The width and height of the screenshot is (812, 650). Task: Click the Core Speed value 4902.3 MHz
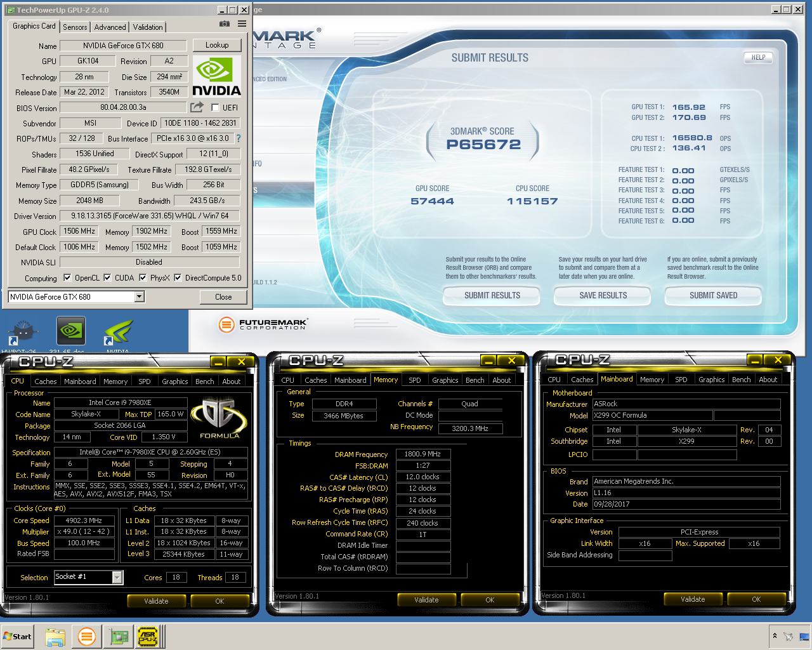pos(84,521)
